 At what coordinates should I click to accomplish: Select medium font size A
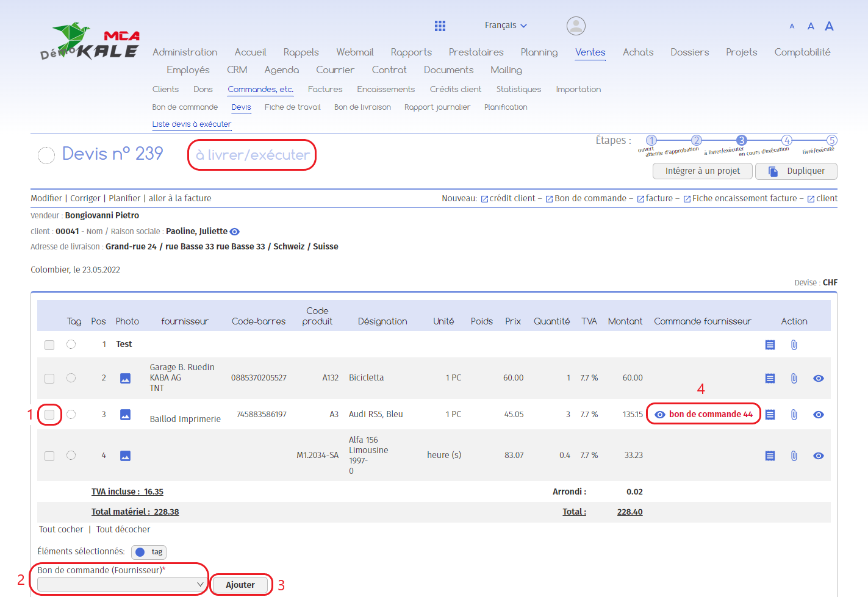coord(811,26)
